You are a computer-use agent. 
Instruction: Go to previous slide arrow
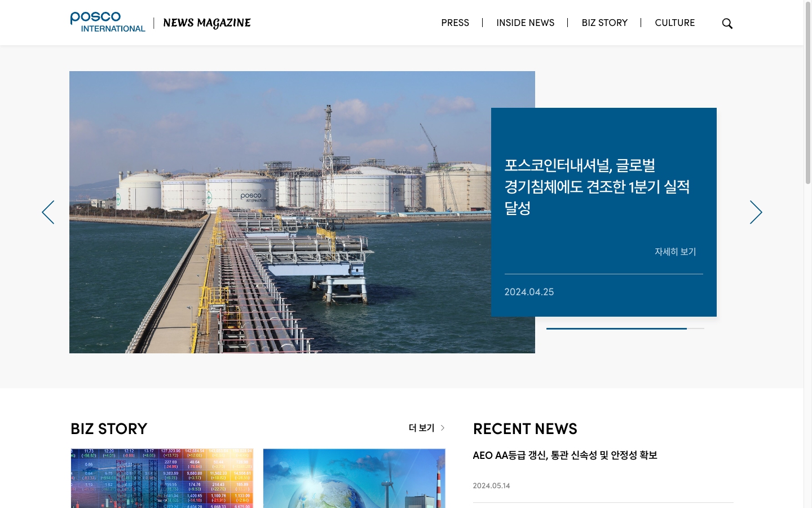pos(48,212)
